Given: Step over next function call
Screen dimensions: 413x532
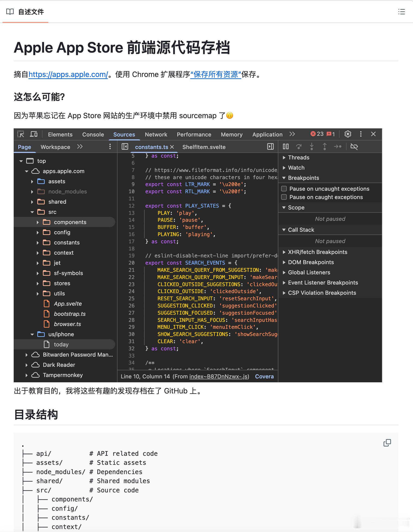Looking at the screenshot, I should point(299,147).
